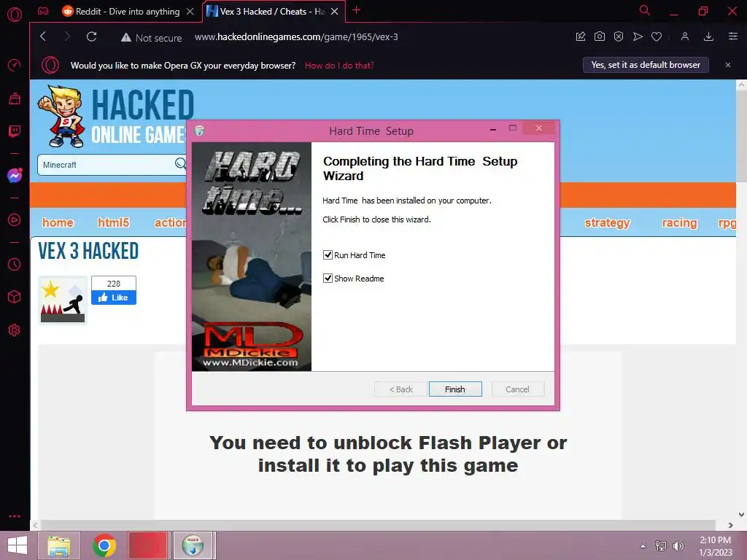The image size is (747, 560).
Task: Open the GX Corner gamepad tab icon
Action: click(x=43, y=11)
